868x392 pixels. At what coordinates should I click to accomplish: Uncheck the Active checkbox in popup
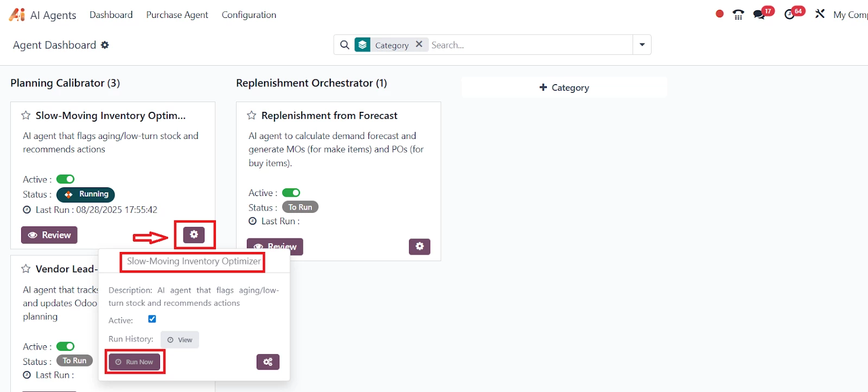coord(152,319)
